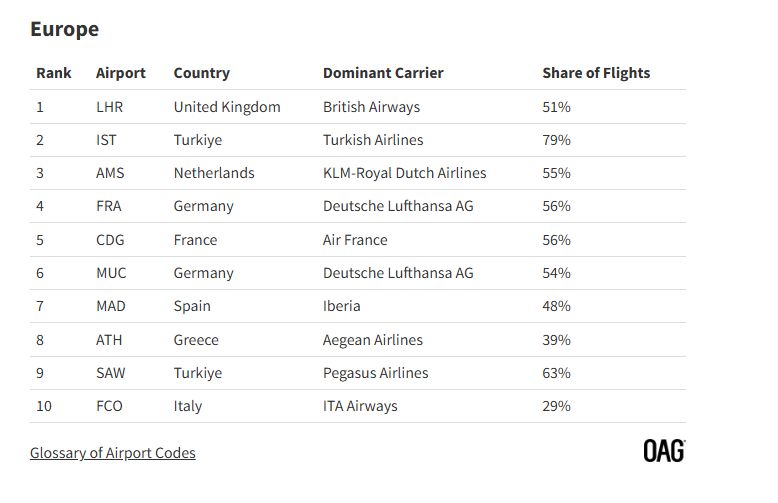Image resolution: width=778 pixels, height=503 pixels.
Task: Select the KLM-Royal Dutch Airlines cell
Action: pos(404,173)
